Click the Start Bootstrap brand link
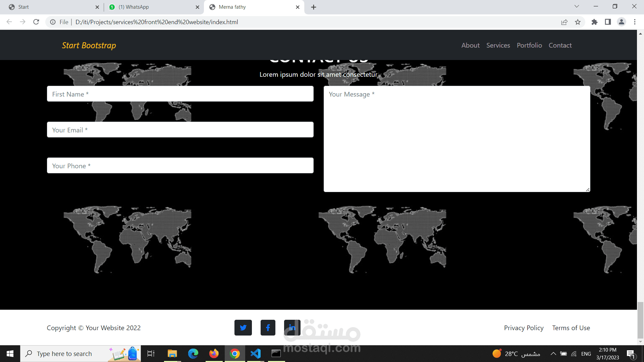Image resolution: width=644 pixels, height=362 pixels. click(89, 45)
